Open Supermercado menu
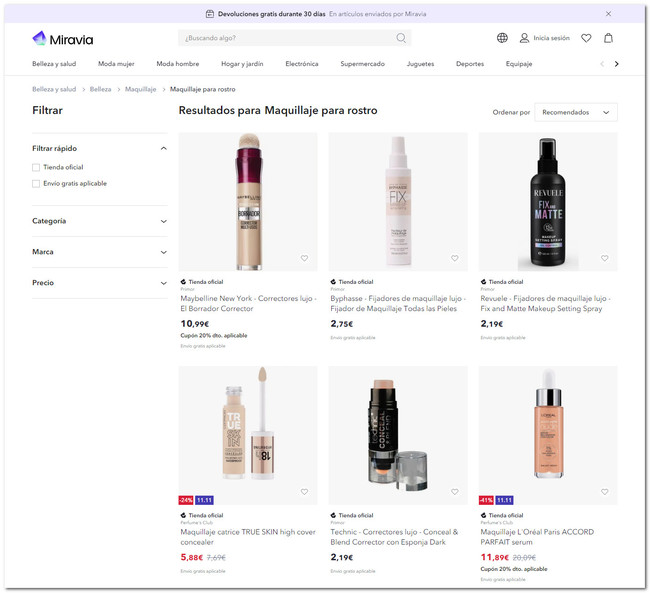 pos(363,64)
